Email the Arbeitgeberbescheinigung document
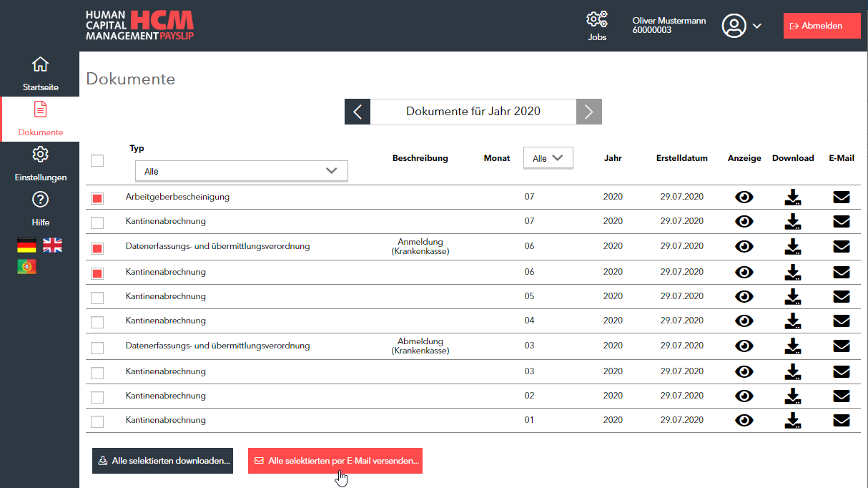This screenshot has height=488, width=868. 842,197
